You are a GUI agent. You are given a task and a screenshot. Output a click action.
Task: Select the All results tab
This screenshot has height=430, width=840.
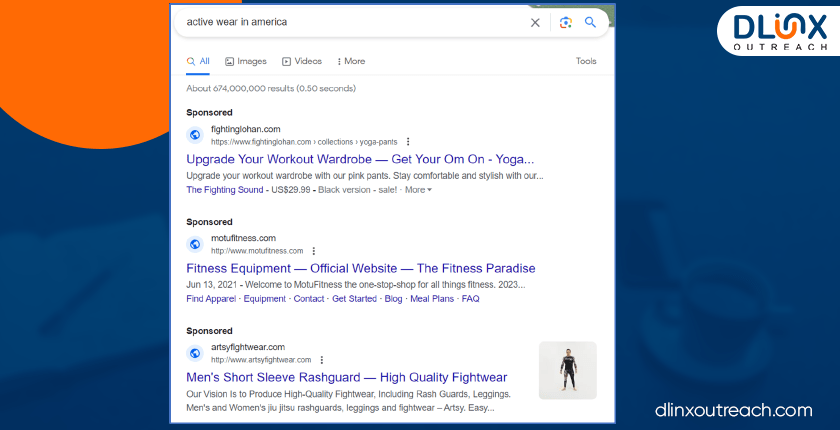[198, 62]
